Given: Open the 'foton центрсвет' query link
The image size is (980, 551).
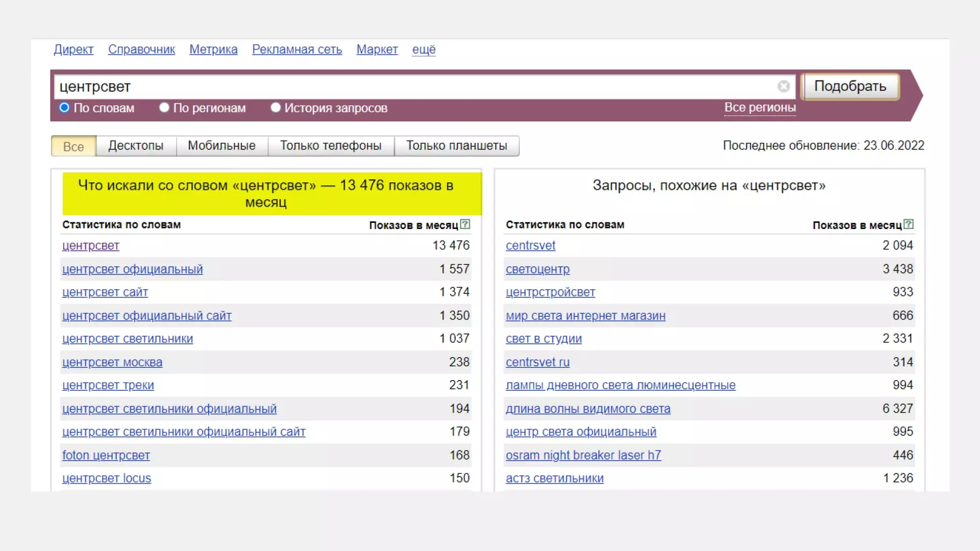Looking at the screenshot, I should (x=106, y=455).
